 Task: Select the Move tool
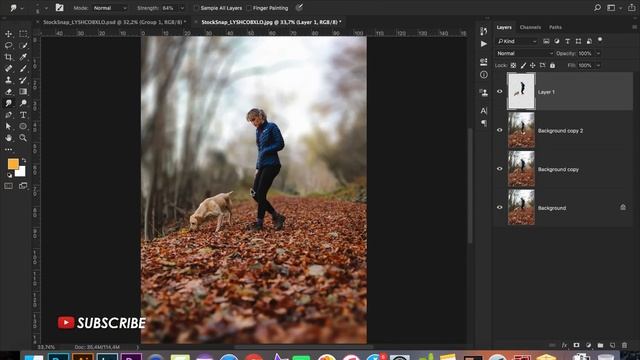pos(9,34)
